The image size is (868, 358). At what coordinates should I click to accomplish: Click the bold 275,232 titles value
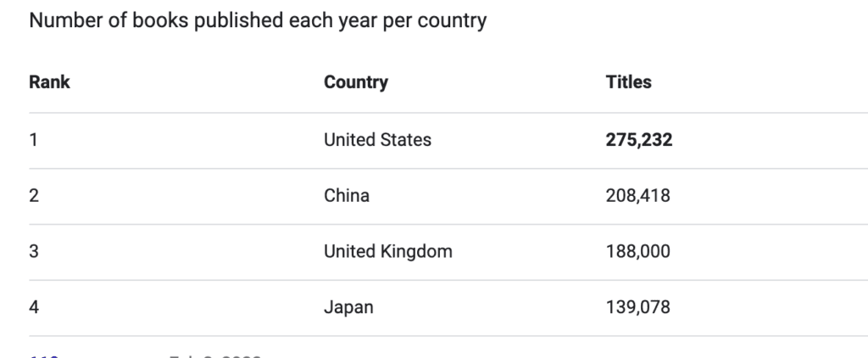coord(639,140)
